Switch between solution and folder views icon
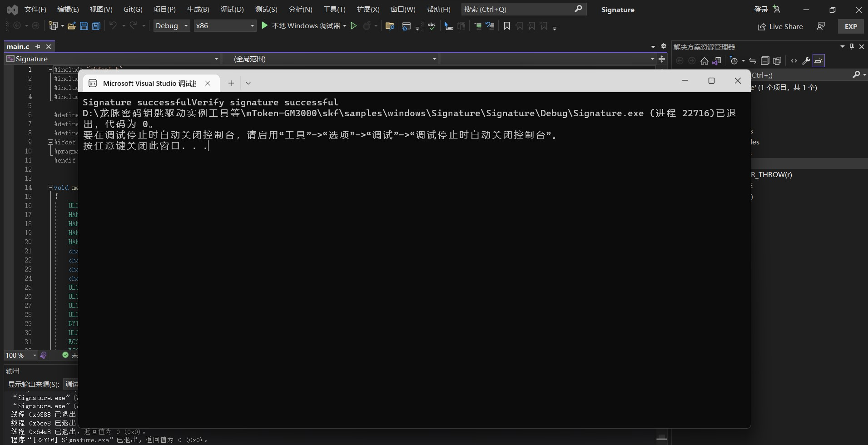 click(x=717, y=61)
